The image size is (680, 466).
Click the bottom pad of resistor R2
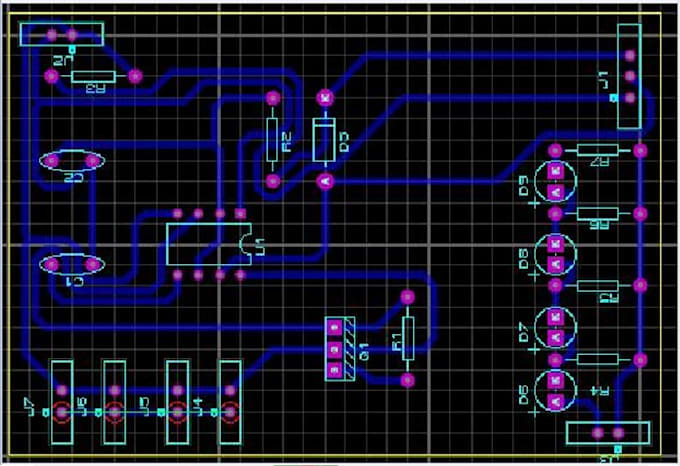(272, 181)
